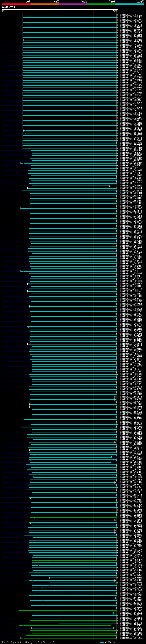This screenshot has width=146, height=644.
Task: Click the green bar for UniRef100_P41915
Action: pyautogui.click(x=74, y=620)
